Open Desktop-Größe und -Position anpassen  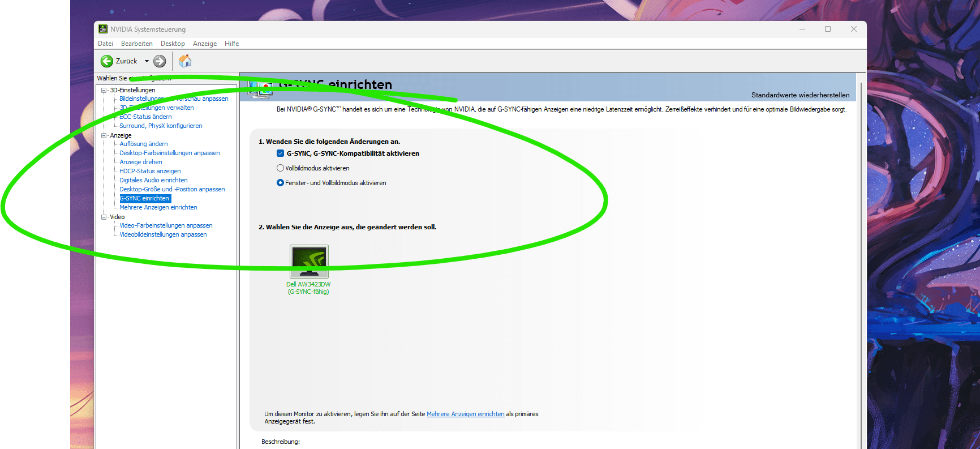point(172,189)
